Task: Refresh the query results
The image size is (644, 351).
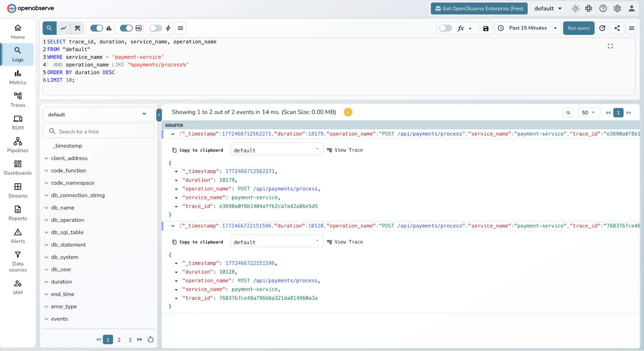Action: [x=602, y=28]
